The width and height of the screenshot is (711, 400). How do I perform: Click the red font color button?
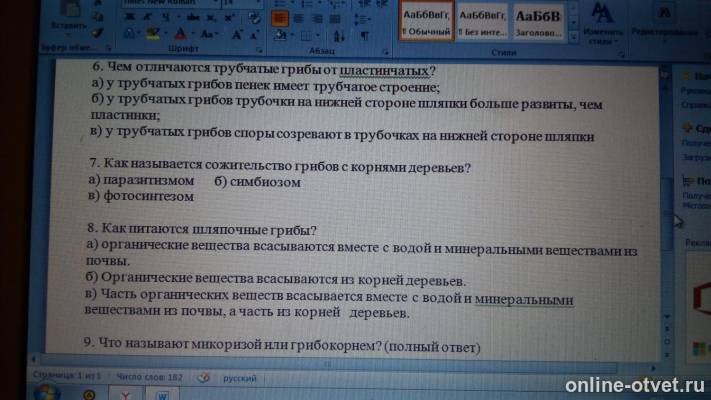pos(180,34)
